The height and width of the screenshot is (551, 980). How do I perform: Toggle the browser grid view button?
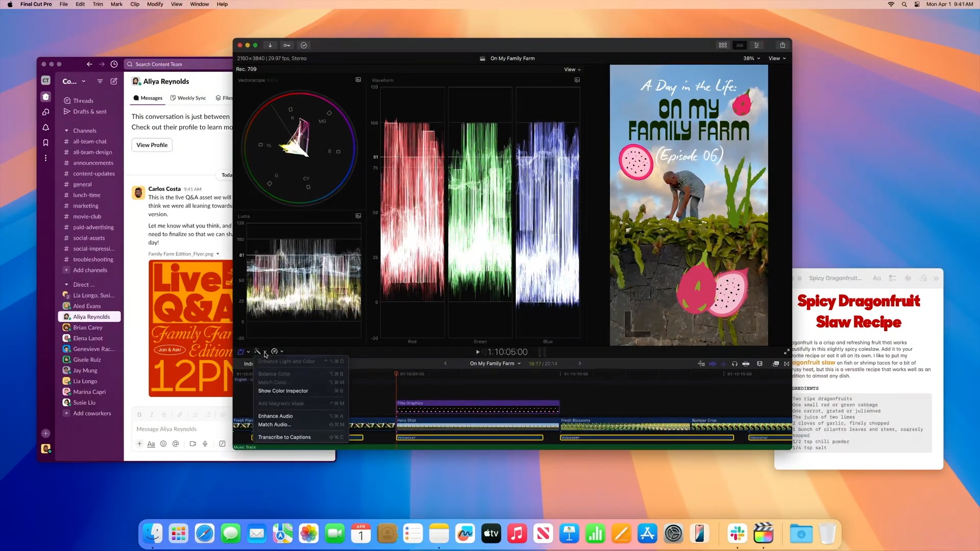point(723,45)
